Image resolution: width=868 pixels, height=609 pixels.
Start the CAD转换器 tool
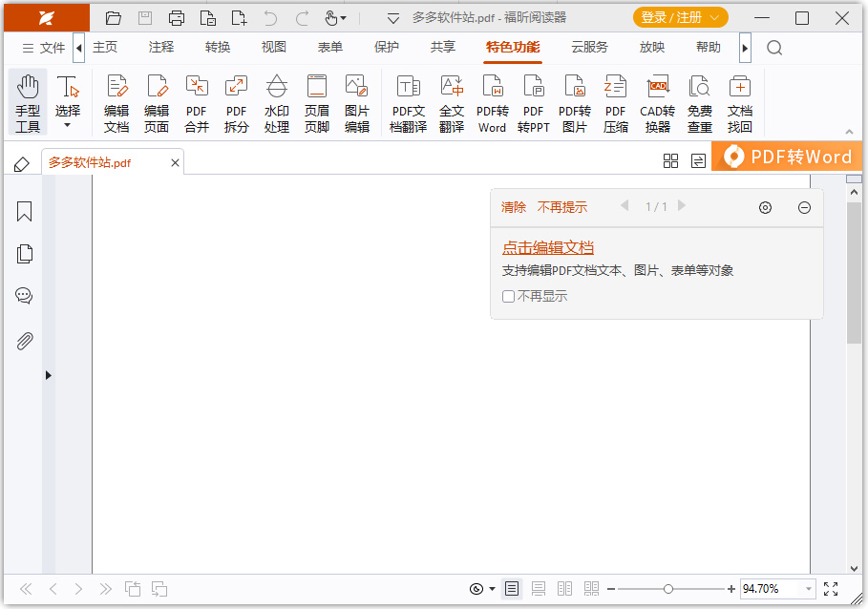point(656,102)
